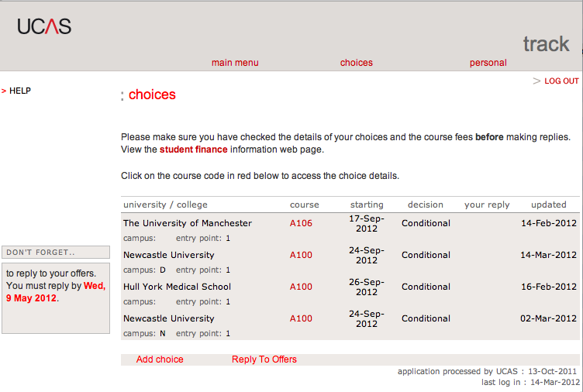Click the 14-Mar-2012 updated date in table
Viewport: 583px width, 392px height.
pyautogui.click(x=548, y=255)
